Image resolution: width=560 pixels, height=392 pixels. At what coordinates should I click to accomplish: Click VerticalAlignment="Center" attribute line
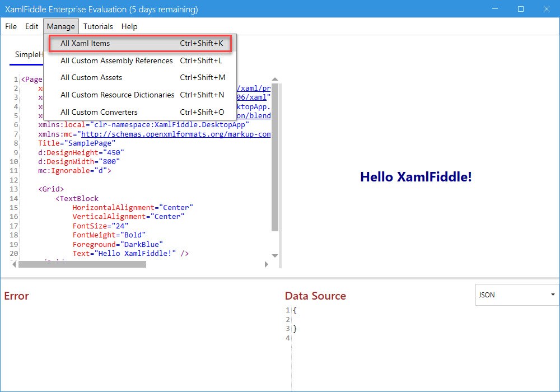pyautogui.click(x=129, y=217)
